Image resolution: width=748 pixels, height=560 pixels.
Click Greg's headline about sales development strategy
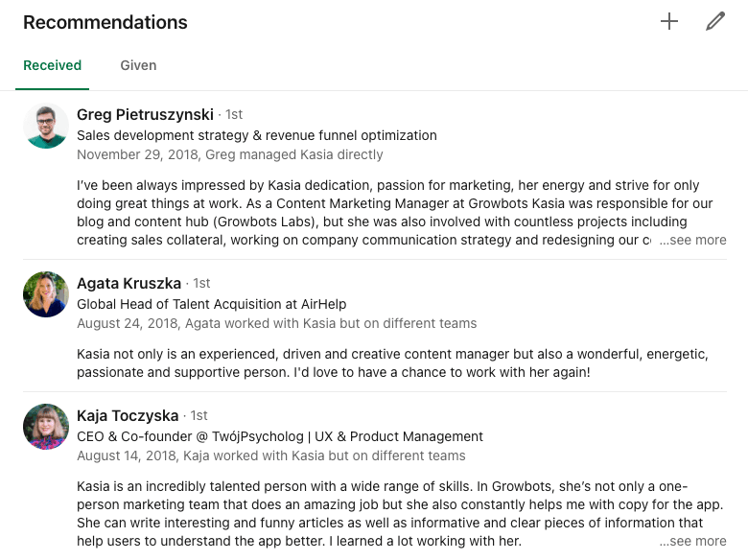tap(256, 135)
